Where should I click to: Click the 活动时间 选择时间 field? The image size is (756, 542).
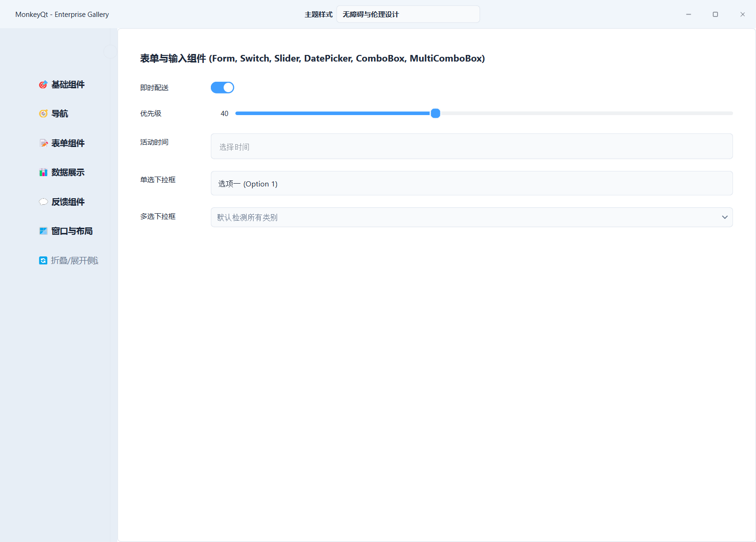coord(471,147)
